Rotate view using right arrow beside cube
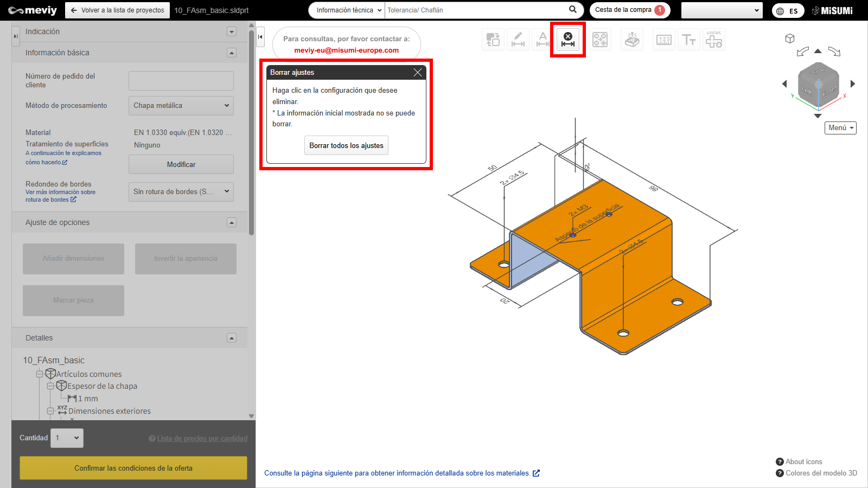Screen dimensions: 868x488 coord(852,84)
